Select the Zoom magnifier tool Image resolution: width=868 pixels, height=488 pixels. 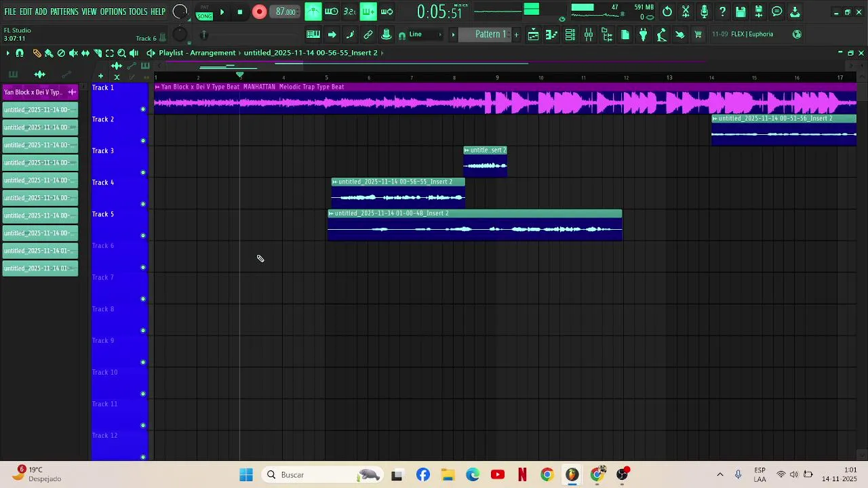(x=122, y=53)
